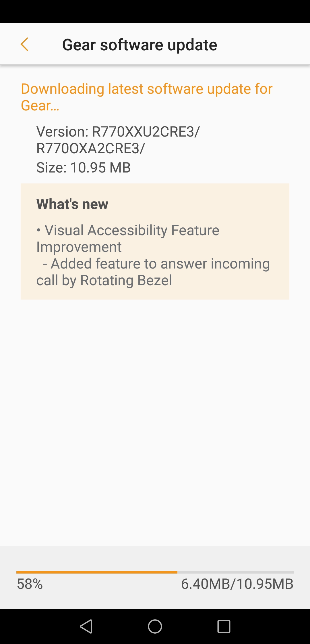Click the "What's new" heading
The height and width of the screenshot is (644, 310).
(72, 204)
